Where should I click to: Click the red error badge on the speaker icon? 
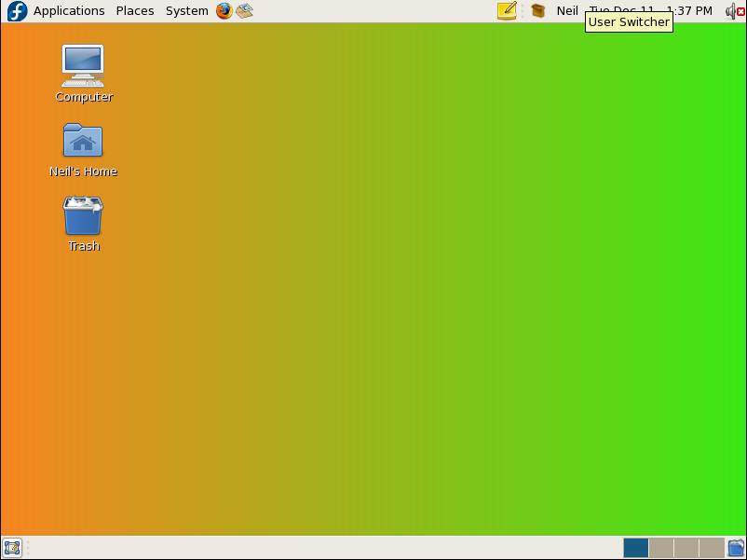click(741, 10)
